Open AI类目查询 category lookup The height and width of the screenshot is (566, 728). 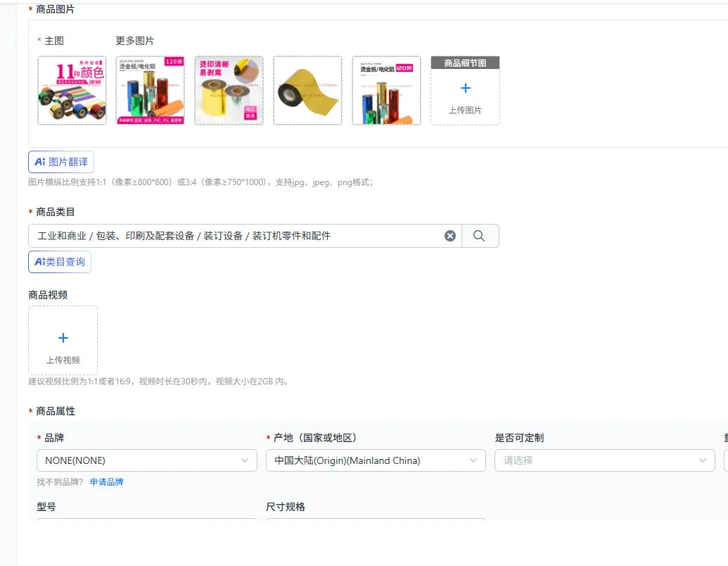click(x=59, y=262)
